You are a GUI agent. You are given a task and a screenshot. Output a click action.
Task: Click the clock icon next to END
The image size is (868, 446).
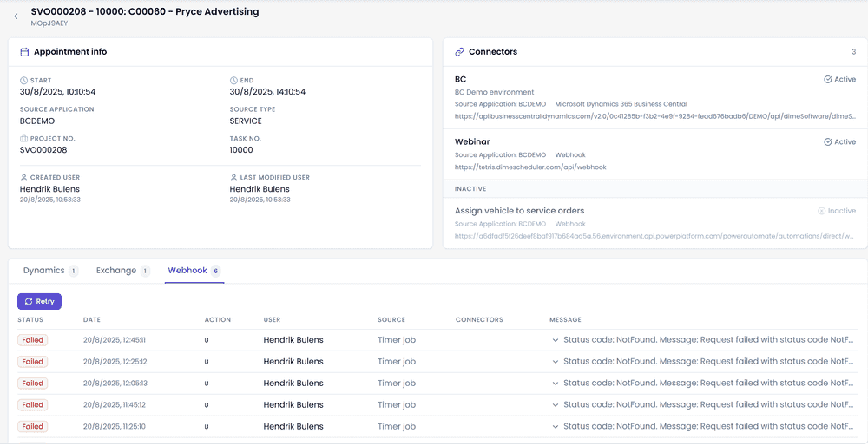(x=233, y=80)
